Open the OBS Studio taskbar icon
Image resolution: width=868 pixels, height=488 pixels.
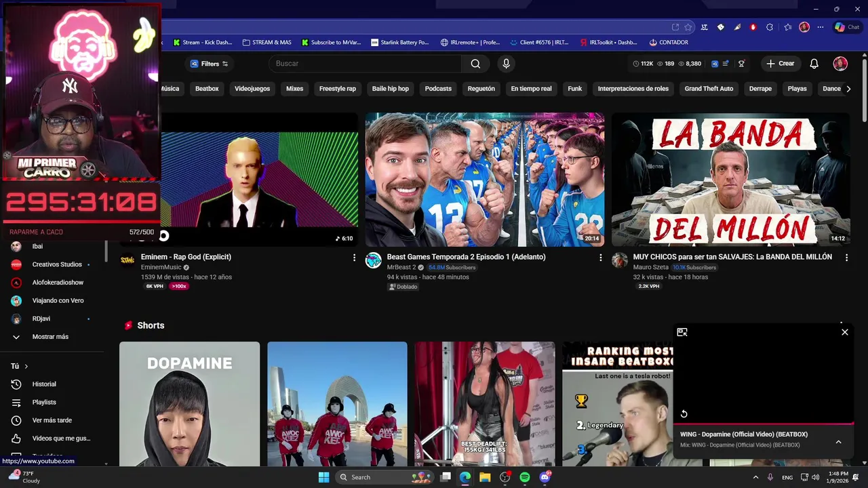tap(505, 477)
